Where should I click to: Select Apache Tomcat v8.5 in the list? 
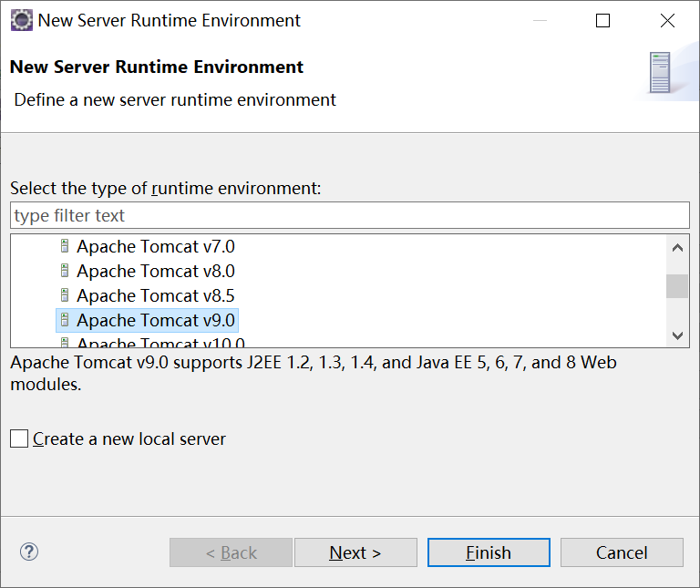tap(155, 295)
